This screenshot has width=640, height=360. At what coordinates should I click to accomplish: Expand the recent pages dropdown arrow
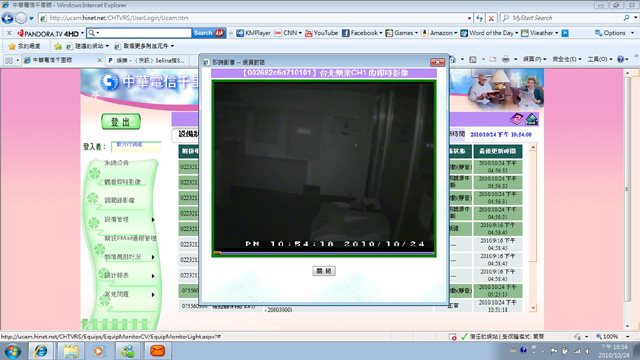click(31, 18)
